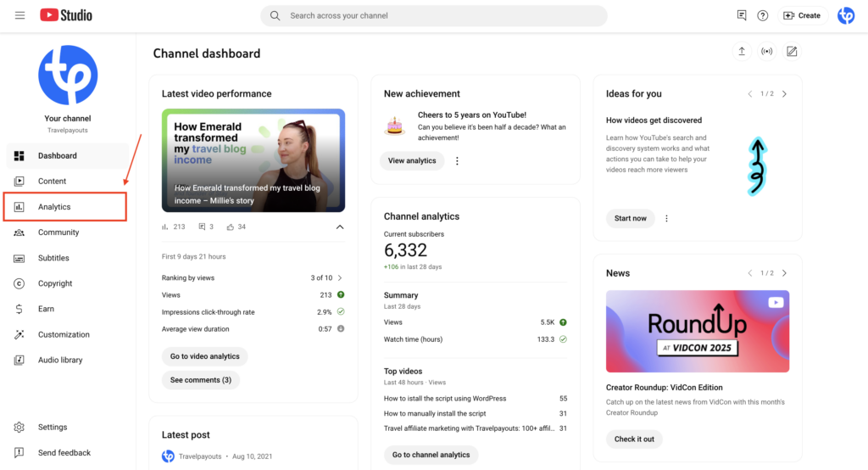This screenshot has width=868, height=470.
Task: Open the three-dot menu beside Start now
Action: click(666, 218)
